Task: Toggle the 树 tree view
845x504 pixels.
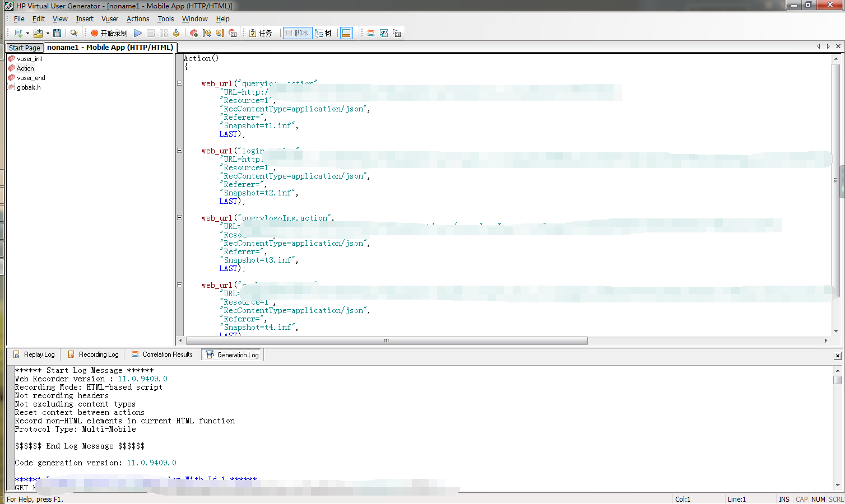Action: click(x=323, y=33)
